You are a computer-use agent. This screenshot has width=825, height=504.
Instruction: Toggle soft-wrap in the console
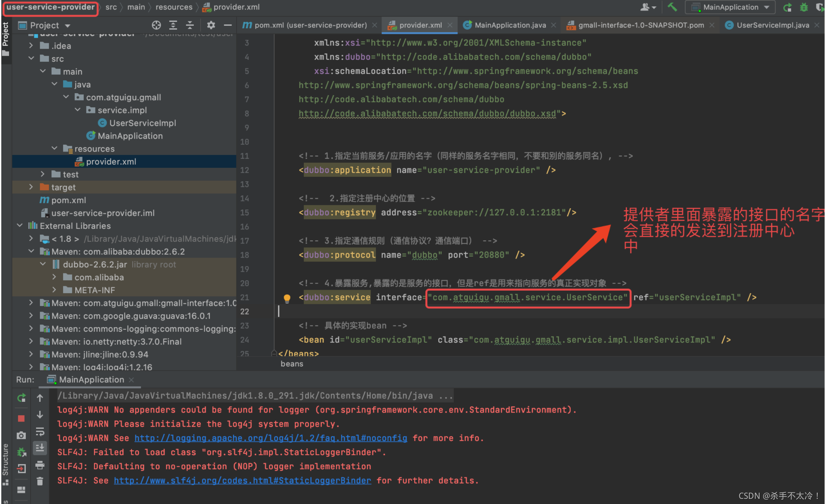[x=40, y=431]
